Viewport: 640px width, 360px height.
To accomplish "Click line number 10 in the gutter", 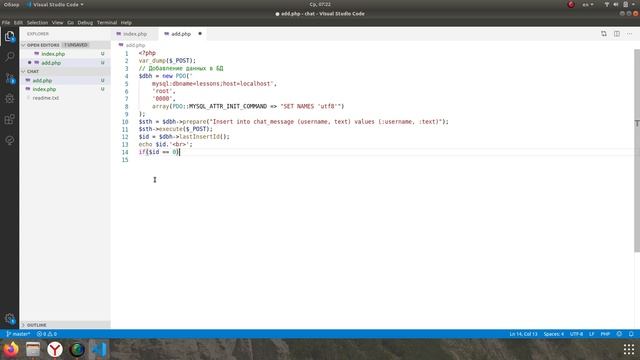I will 125,122.
